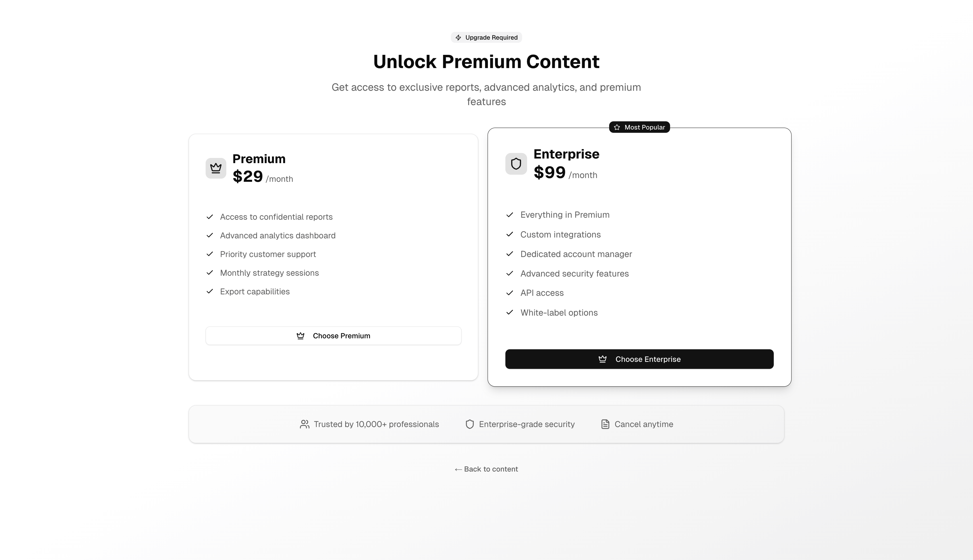This screenshot has height=560, width=973.
Task: Click checkmark beside Access to confidential reports
Action: tap(210, 217)
